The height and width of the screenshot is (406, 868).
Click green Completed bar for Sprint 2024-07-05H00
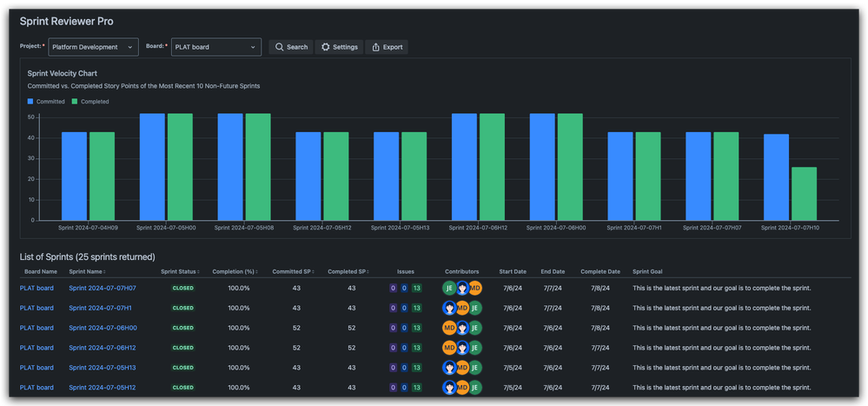[180, 167]
